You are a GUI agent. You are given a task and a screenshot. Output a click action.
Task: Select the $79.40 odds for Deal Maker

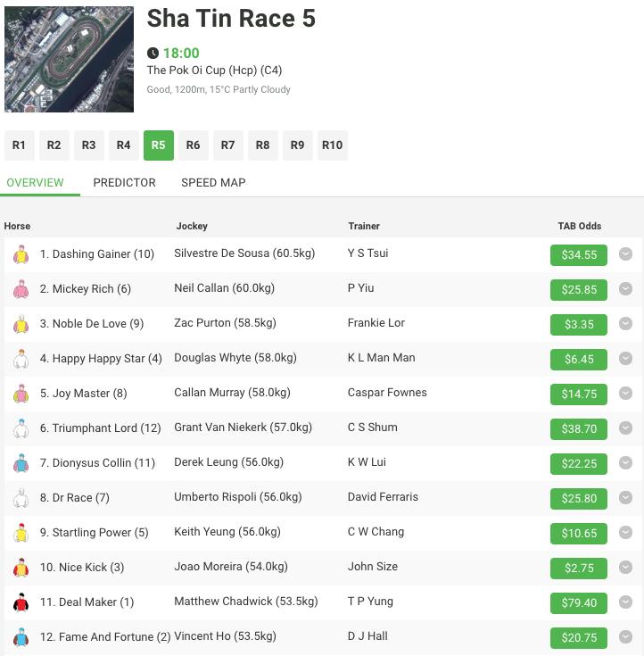578,602
